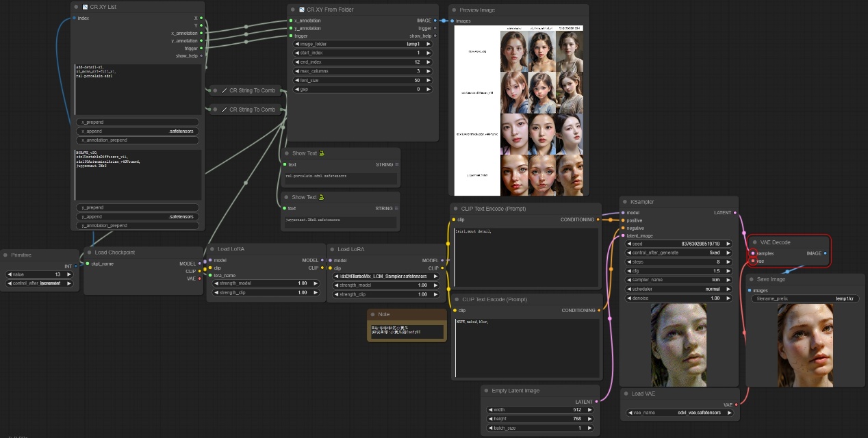Collapse the Note node via its dot
The height and width of the screenshot is (438, 868).
click(x=372, y=314)
